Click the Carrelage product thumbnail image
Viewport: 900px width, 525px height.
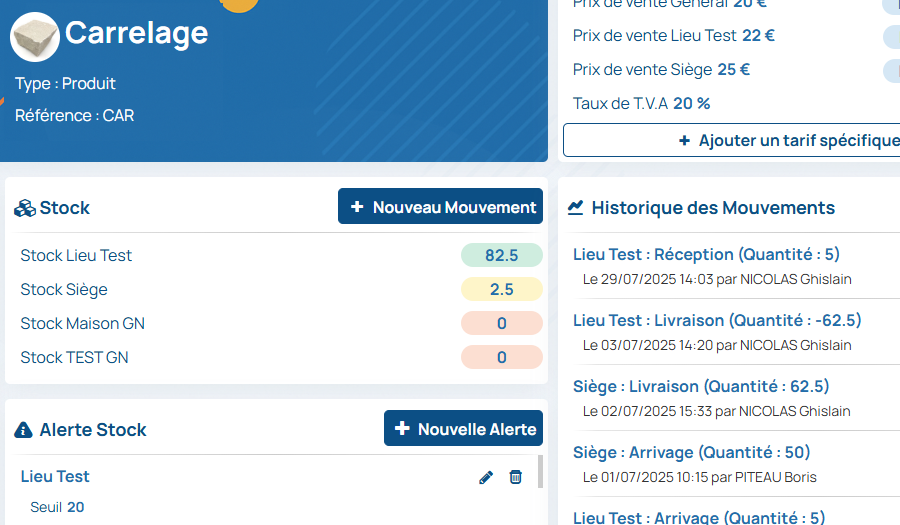coord(35,37)
